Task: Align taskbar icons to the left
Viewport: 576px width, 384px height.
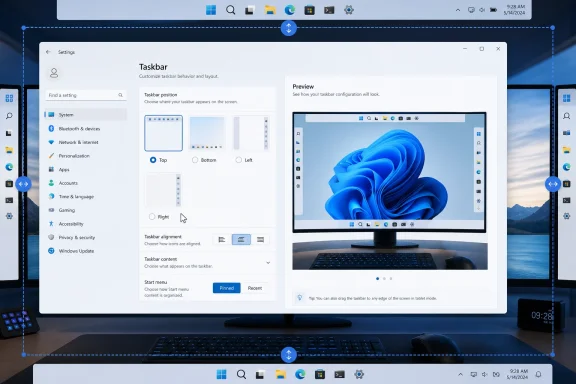Action: coord(222,240)
